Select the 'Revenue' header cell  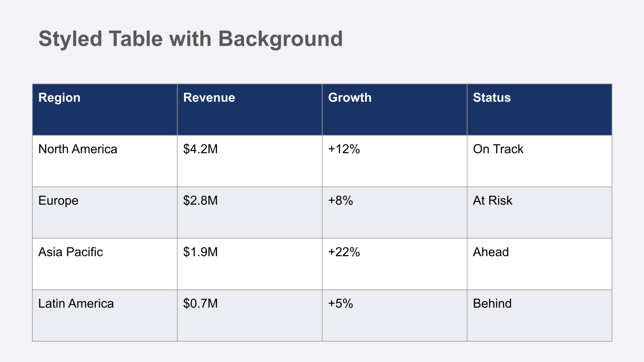250,109
